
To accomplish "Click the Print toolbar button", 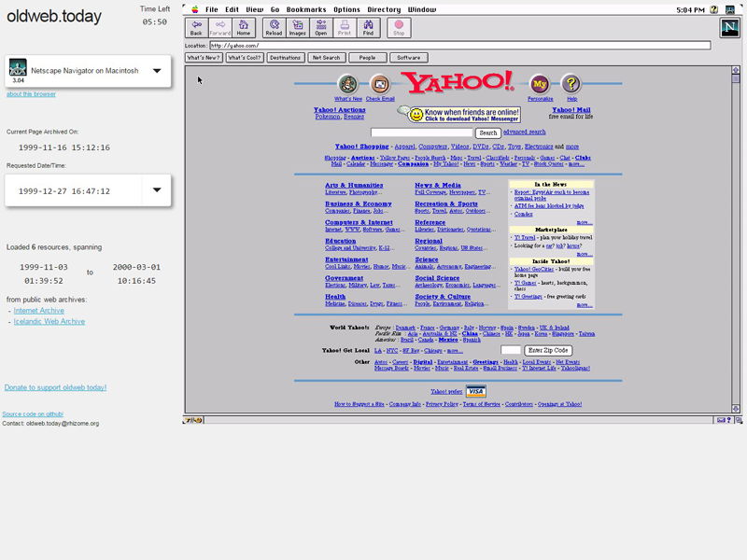I will [345, 28].
